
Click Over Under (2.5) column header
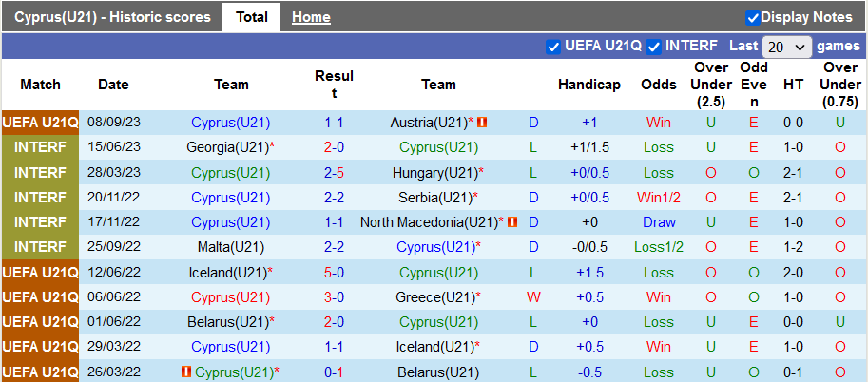coord(710,85)
